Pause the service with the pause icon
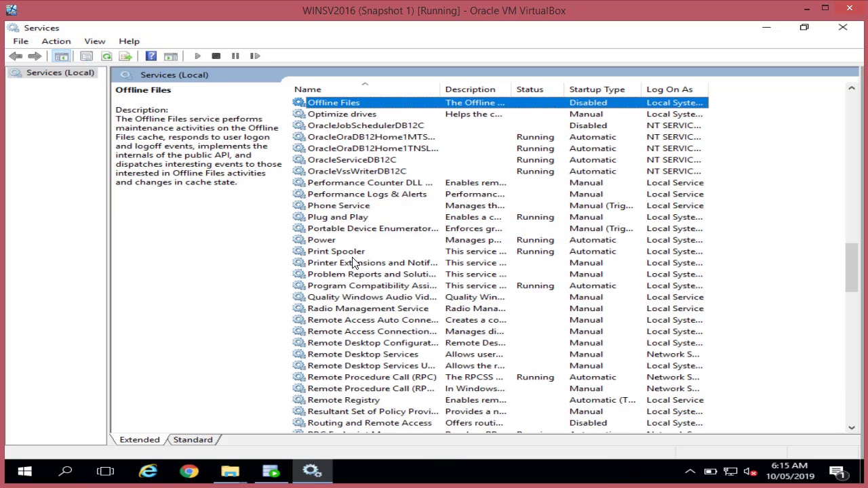The image size is (868, 488). (x=235, y=56)
